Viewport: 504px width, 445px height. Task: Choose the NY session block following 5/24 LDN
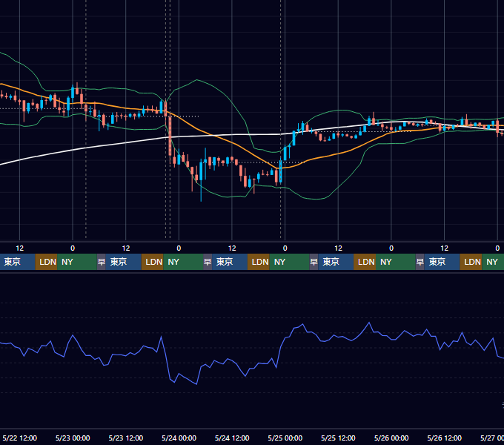[x=289, y=262]
